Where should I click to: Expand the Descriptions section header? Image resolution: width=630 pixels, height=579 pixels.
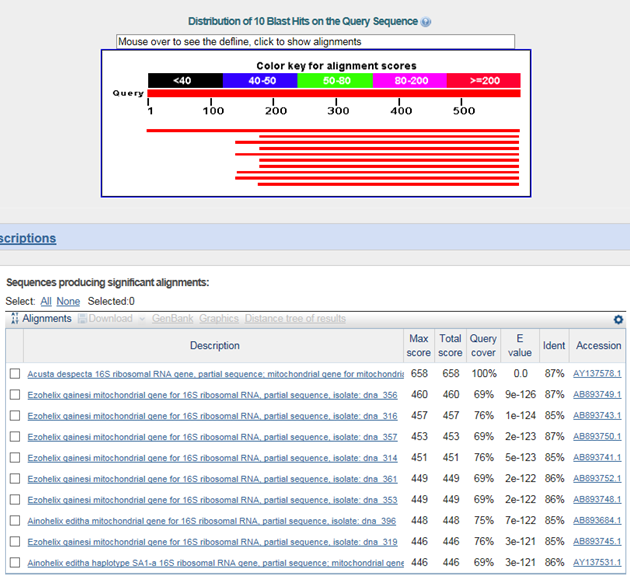click(28, 238)
